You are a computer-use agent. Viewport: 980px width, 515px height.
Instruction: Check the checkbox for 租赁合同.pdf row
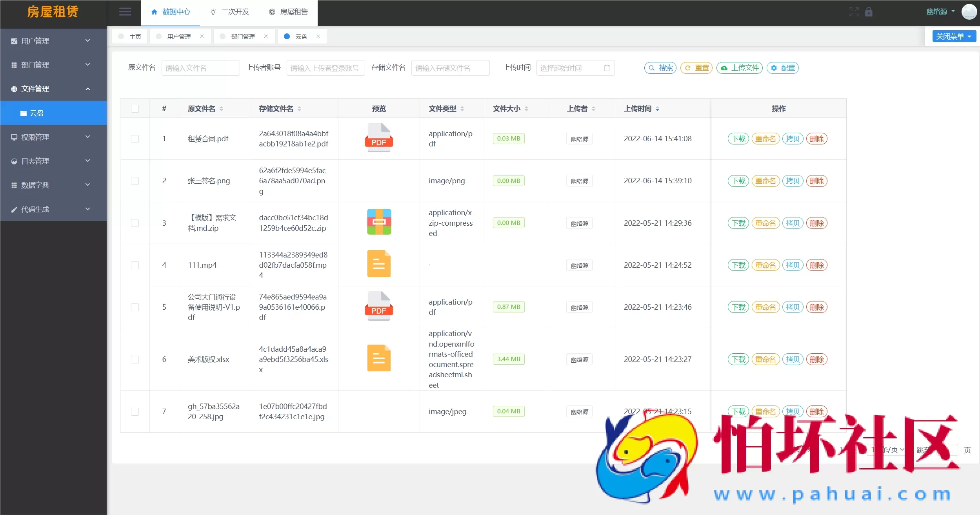coord(135,139)
